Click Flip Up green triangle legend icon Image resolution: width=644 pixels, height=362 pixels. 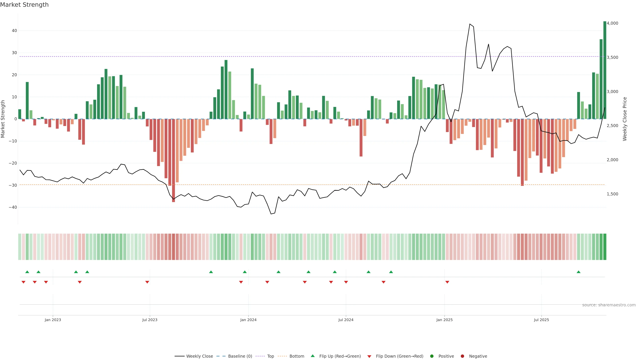point(312,356)
